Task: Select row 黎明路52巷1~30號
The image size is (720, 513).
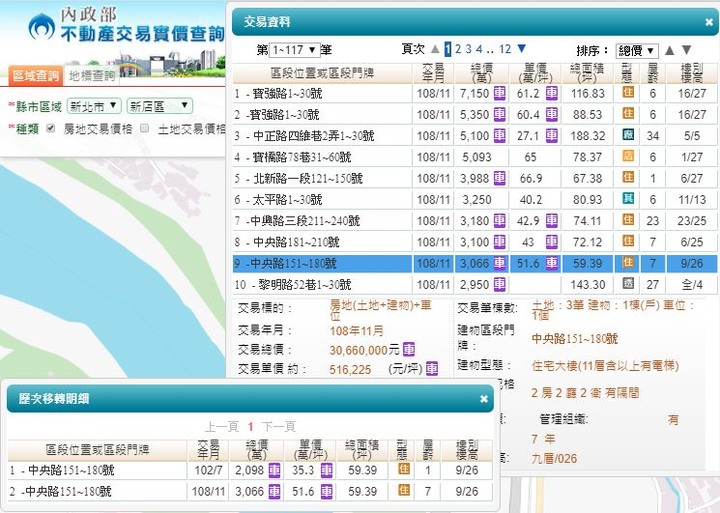Action: (x=475, y=285)
